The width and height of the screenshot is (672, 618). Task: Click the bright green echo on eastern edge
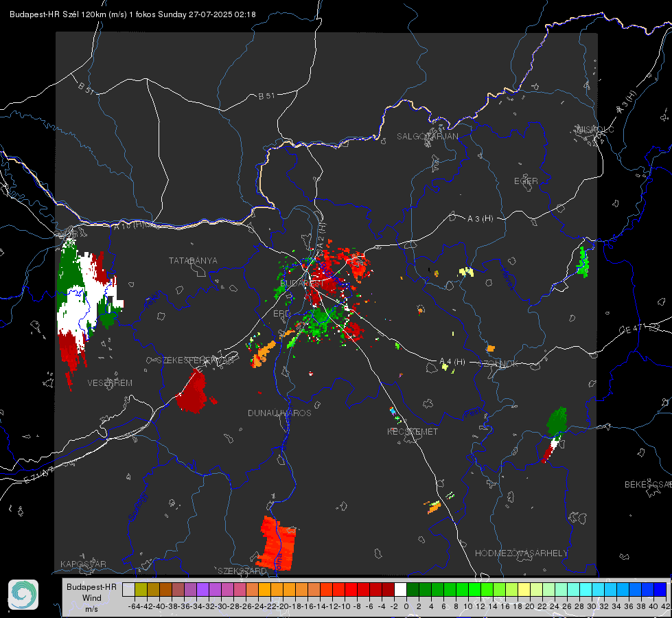click(x=583, y=262)
